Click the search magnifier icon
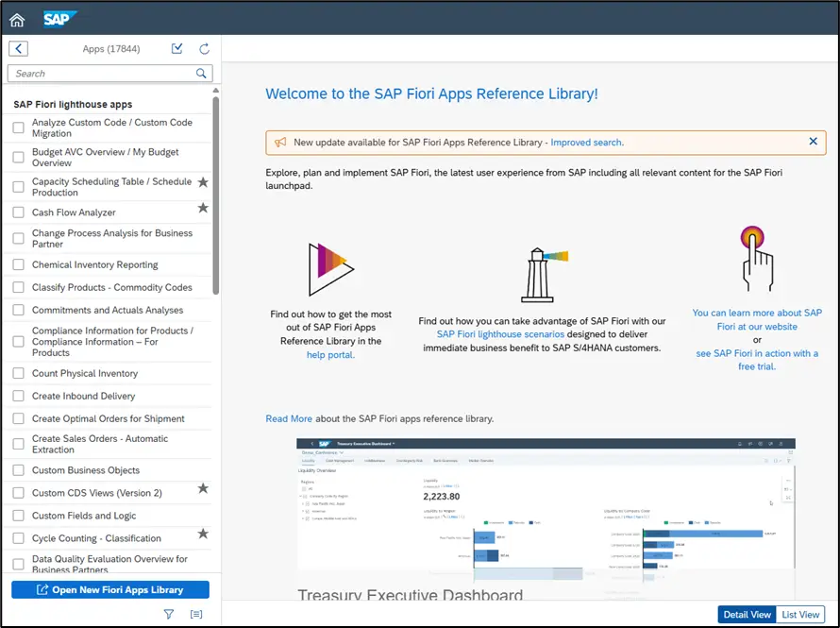Screen dimensions: 840x628 pyautogui.click(x=201, y=74)
